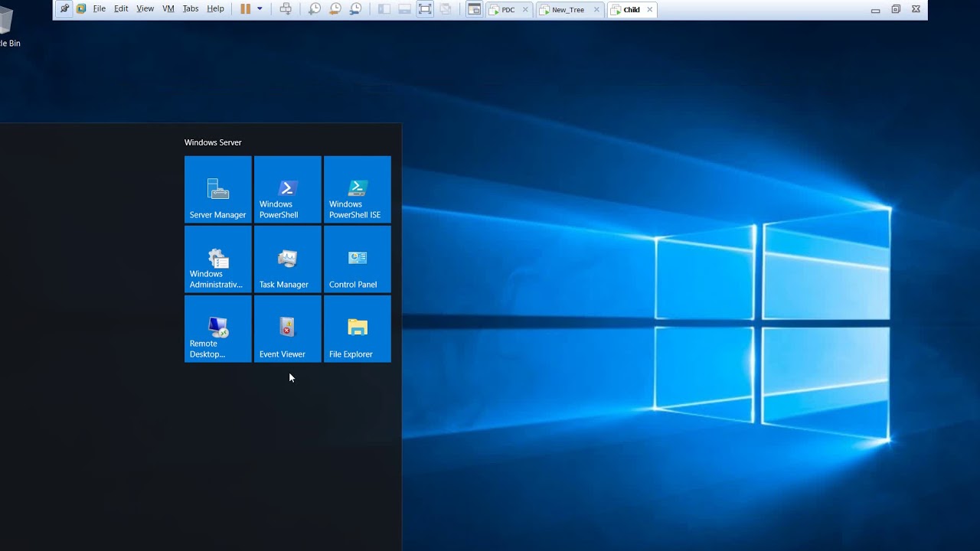The image size is (980, 551).
Task: Close the Child tab
Action: click(x=650, y=10)
